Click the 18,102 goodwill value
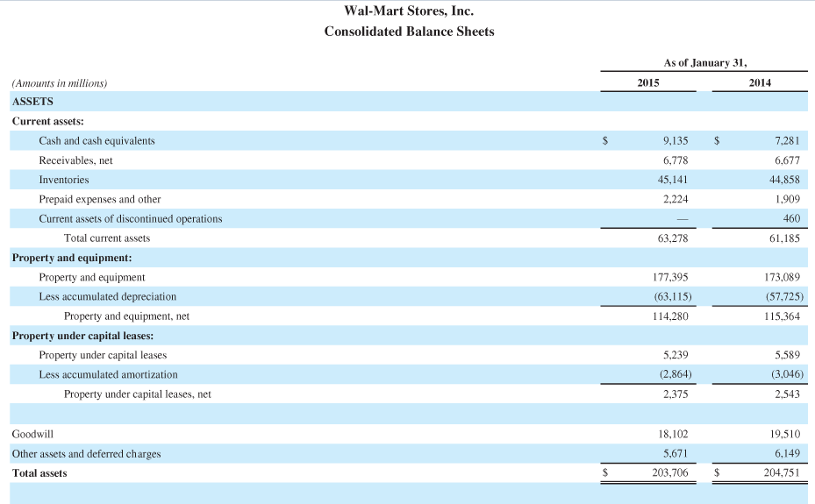 pos(673,434)
